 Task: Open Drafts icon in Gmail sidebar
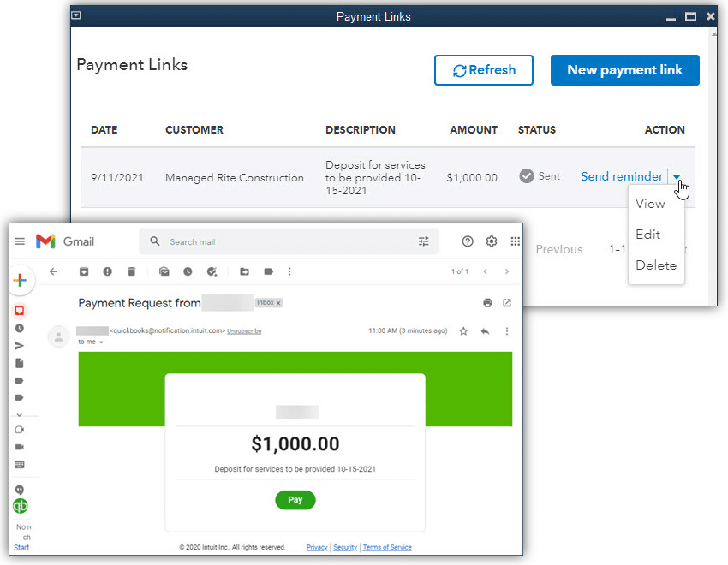pyautogui.click(x=20, y=363)
